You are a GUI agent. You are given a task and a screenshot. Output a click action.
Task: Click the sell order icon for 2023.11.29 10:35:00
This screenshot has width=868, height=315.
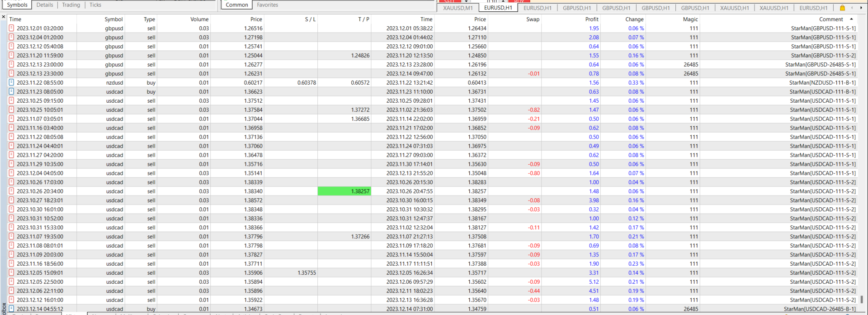click(x=11, y=164)
